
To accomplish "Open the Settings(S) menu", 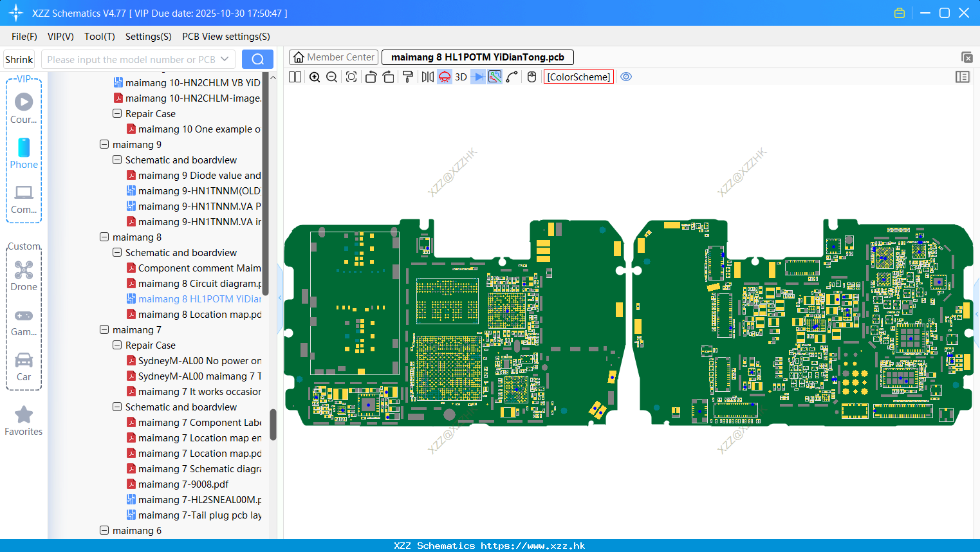I will pyautogui.click(x=149, y=37).
